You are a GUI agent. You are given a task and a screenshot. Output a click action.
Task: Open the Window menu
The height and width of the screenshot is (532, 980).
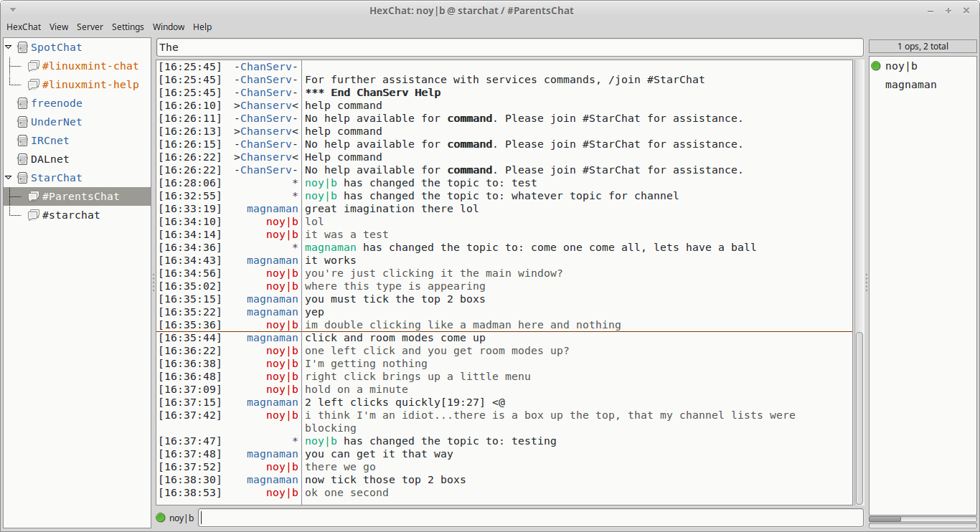tap(169, 27)
